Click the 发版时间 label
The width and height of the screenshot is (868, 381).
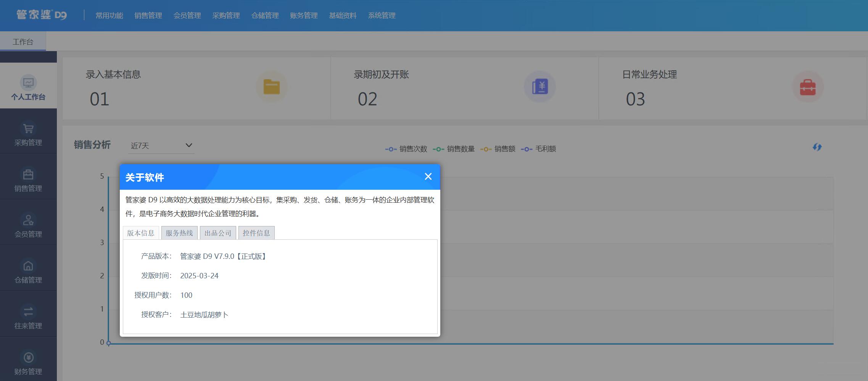click(x=156, y=276)
